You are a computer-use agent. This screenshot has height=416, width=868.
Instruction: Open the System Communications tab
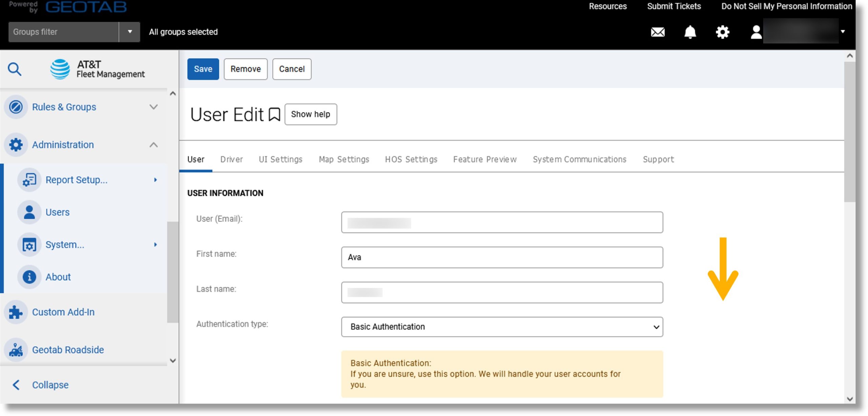tap(579, 160)
